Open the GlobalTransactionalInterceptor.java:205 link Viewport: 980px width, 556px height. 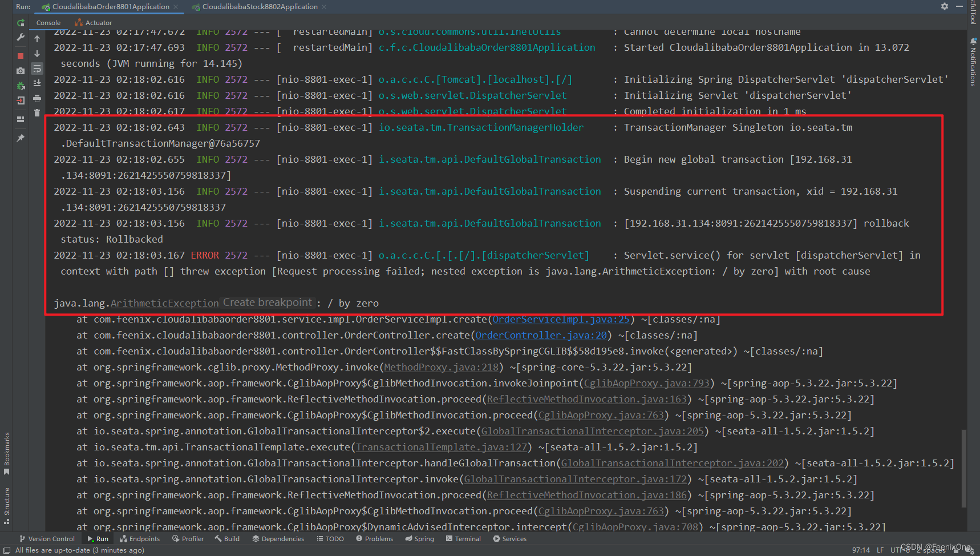(592, 432)
